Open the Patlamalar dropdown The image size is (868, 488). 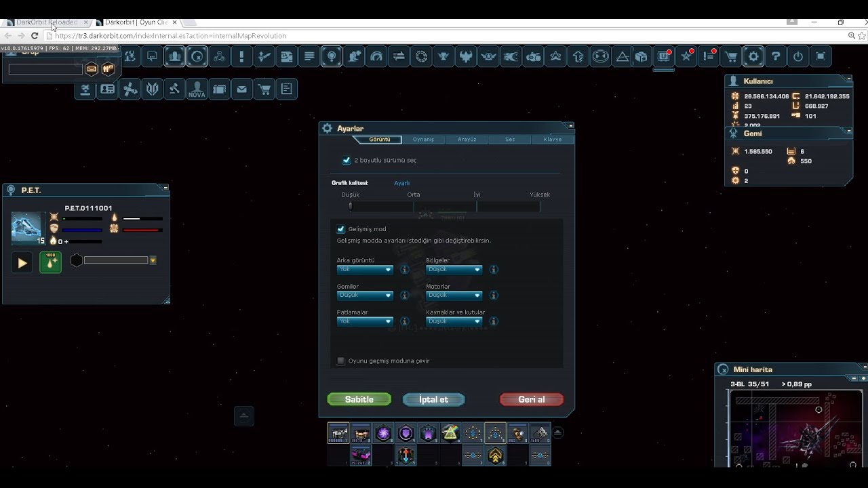point(365,321)
